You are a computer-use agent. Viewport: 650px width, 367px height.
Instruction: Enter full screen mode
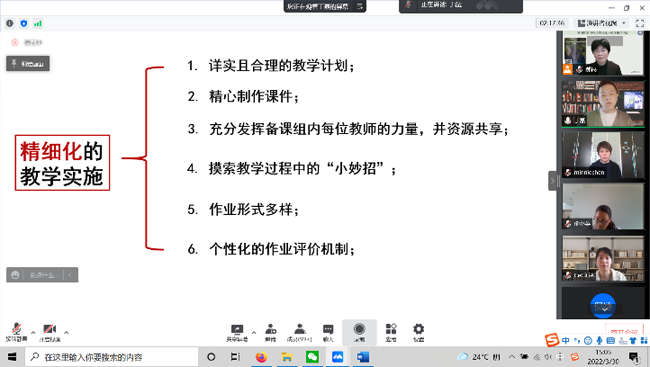(x=640, y=23)
